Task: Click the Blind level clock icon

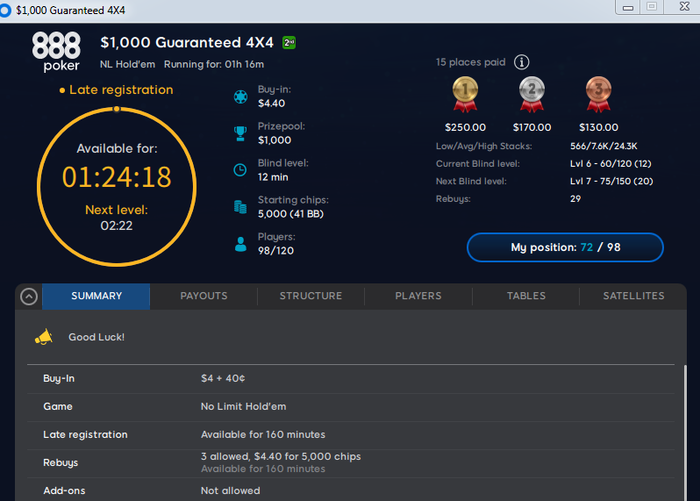Action: (x=240, y=170)
